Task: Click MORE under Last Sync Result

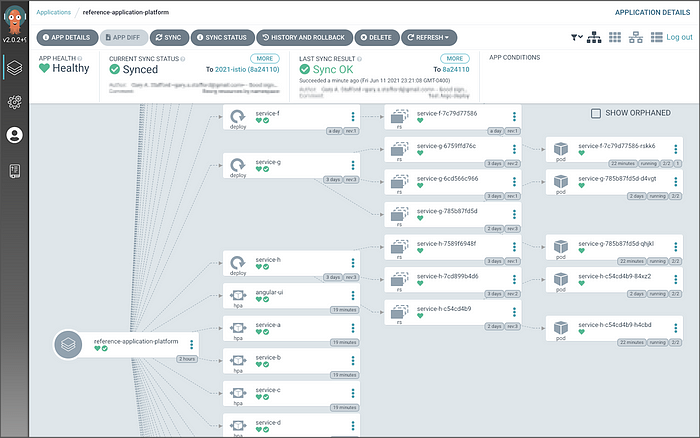Action: (x=455, y=58)
